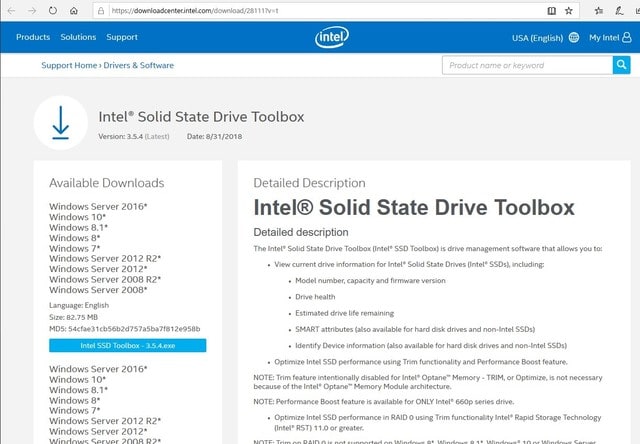Viewport: 640px width, 444px height.
Task: Click the padlock site security icon
Action: (x=101, y=11)
